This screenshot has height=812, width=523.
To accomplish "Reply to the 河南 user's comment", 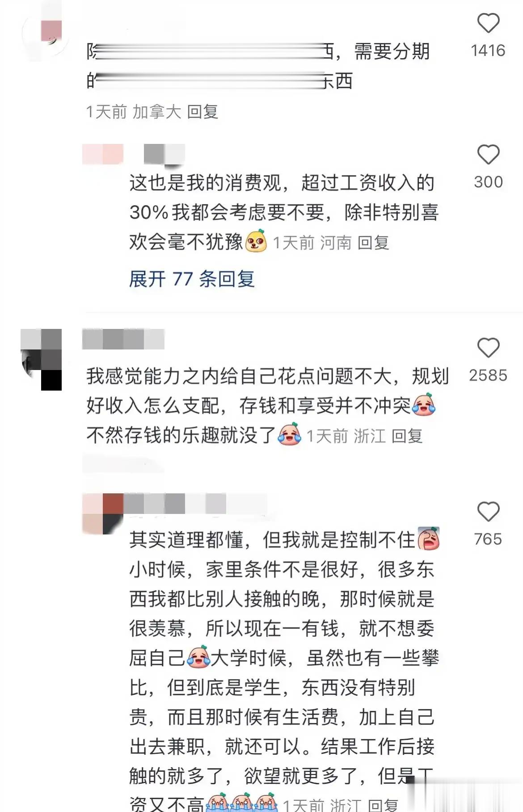I will pyautogui.click(x=373, y=243).
